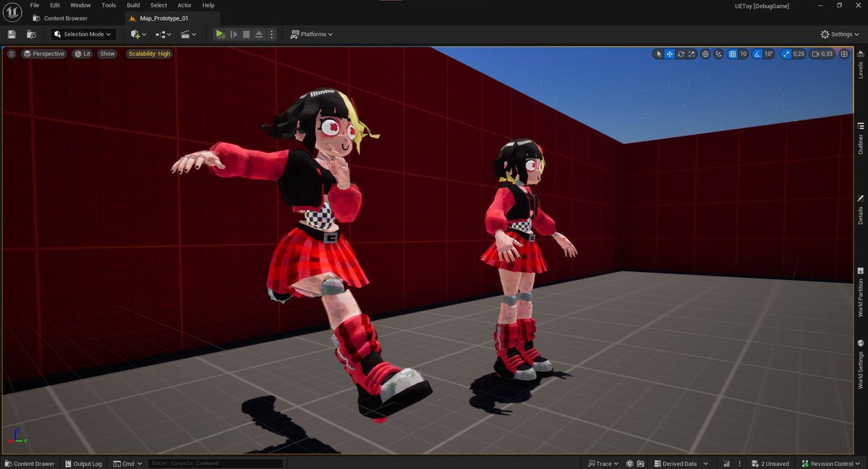The image size is (868, 469).
Task: Open the Perspective viewpoint dropdown
Action: pos(44,54)
